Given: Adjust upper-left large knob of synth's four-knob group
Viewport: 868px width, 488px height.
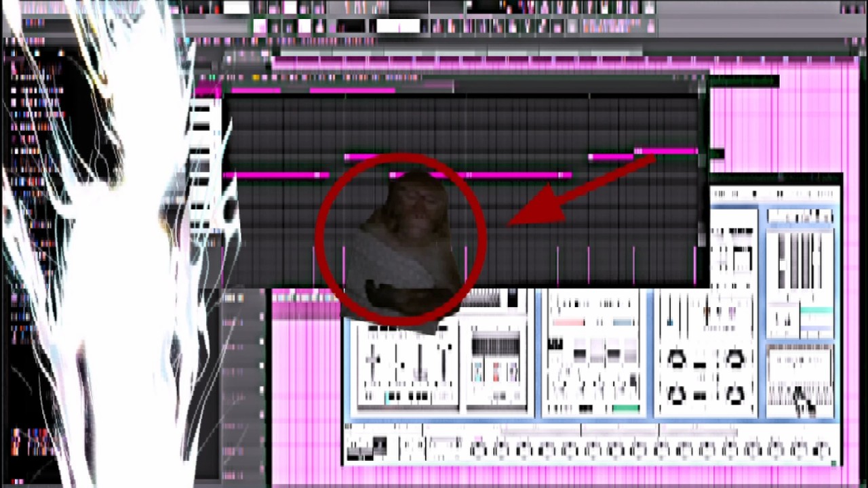Looking at the screenshot, I should [677, 359].
